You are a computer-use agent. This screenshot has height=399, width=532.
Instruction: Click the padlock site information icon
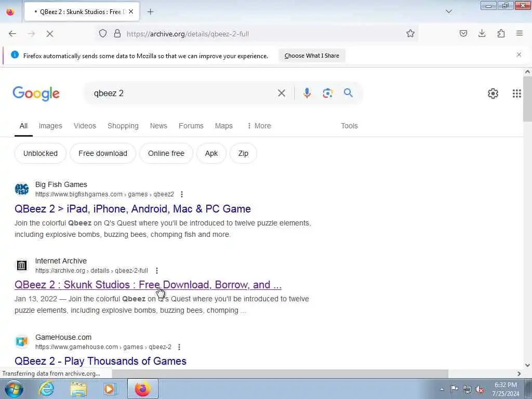[x=117, y=33]
